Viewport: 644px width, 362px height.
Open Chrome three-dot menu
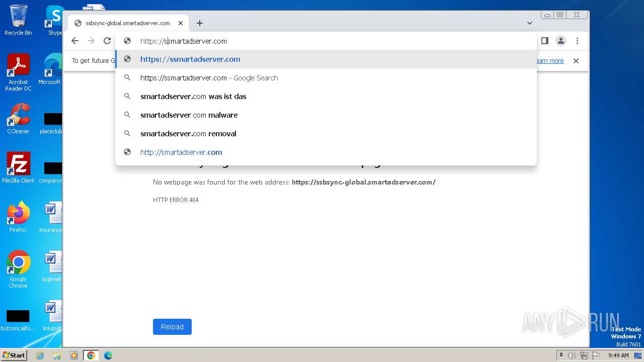pyautogui.click(x=577, y=41)
